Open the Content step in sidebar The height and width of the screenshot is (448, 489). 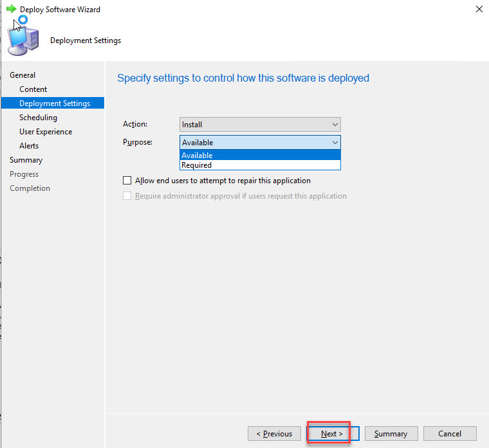pyautogui.click(x=33, y=89)
